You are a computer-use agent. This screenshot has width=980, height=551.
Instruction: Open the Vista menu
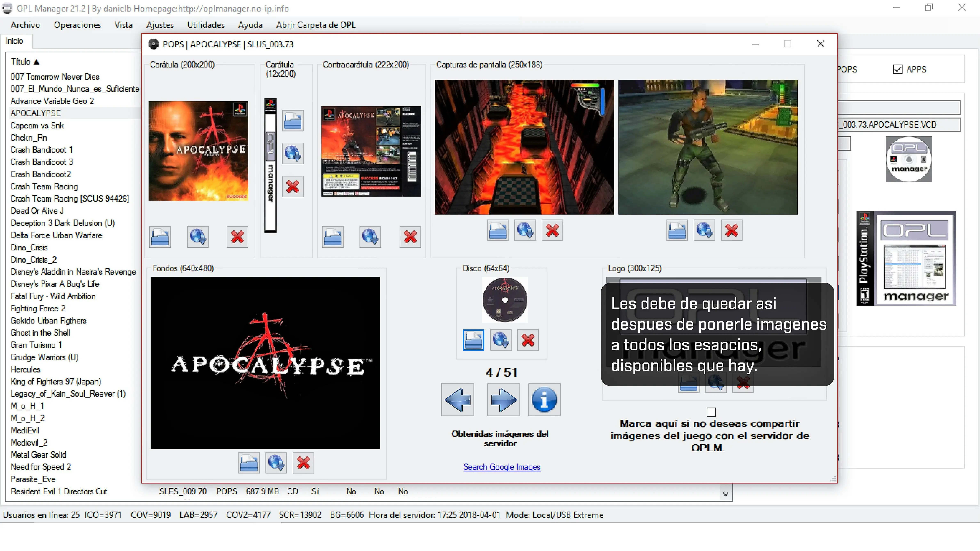point(124,25)
